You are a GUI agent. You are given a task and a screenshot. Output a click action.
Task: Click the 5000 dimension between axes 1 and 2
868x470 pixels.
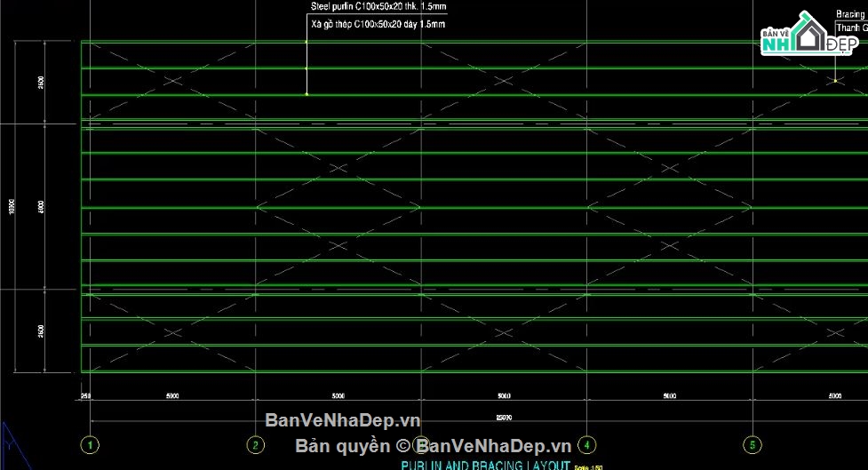pos(172,395)
